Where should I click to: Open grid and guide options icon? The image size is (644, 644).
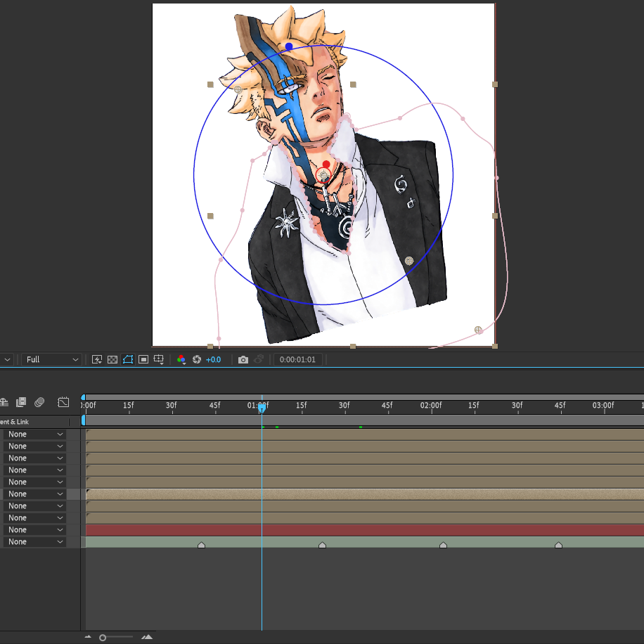click(x=158, y=360)
